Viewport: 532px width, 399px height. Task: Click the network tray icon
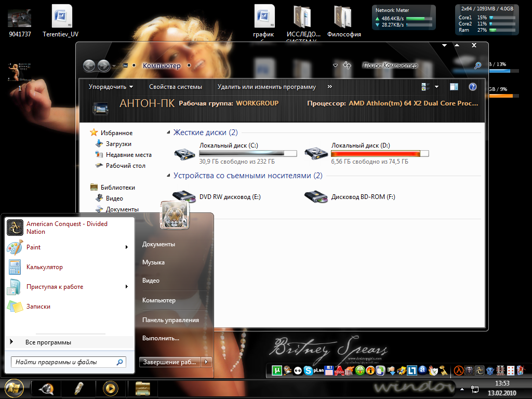point(475,389)
